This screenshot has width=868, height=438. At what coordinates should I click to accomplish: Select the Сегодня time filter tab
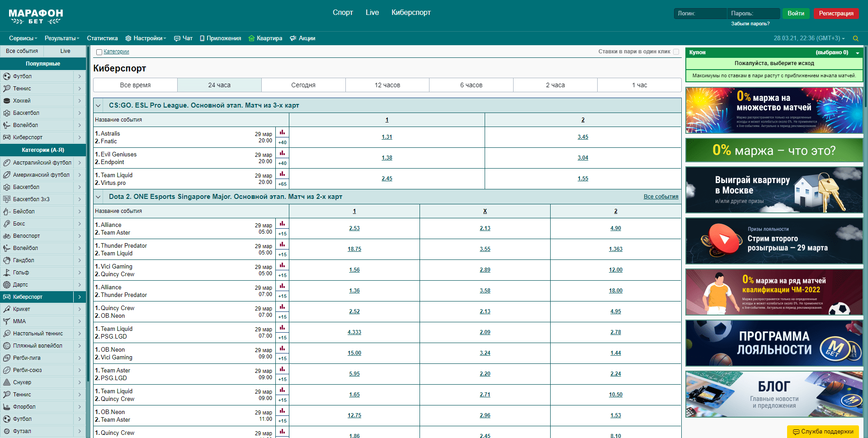click(x=303, y=85)
